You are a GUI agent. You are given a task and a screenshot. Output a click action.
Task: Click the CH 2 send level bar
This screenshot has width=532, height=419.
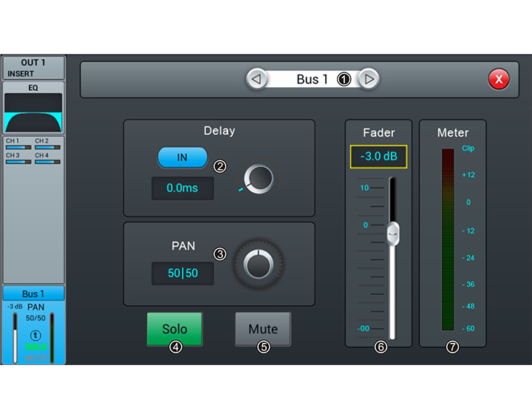pos(47,147)
